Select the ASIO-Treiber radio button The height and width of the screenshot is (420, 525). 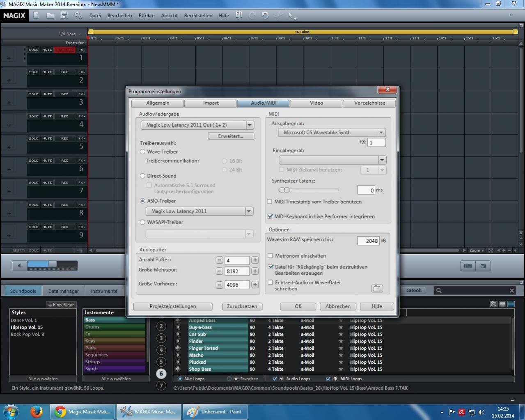tap(143, 201)
